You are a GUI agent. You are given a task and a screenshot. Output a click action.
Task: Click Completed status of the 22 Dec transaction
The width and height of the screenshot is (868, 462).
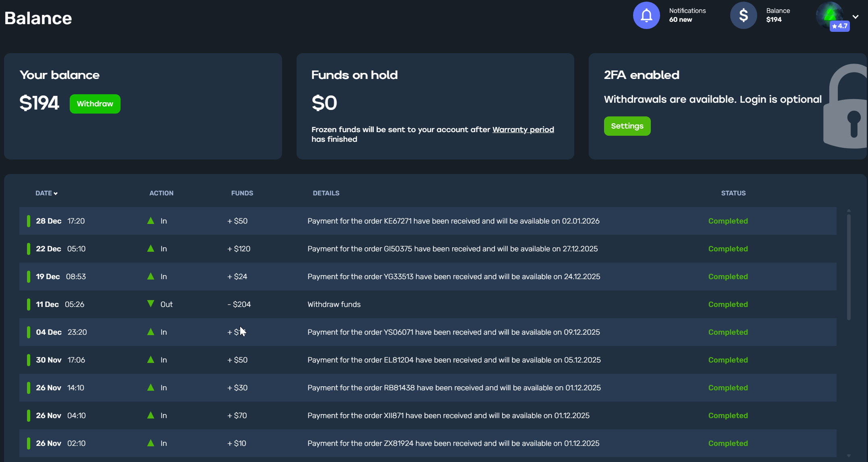point(728,249)
